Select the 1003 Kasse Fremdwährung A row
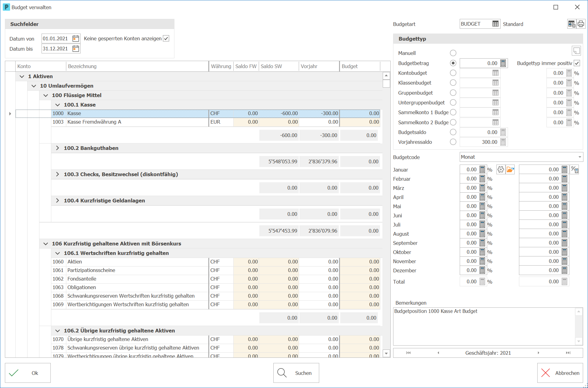The image size is (588, 388). pyautogui.click(x=216, y=122)
